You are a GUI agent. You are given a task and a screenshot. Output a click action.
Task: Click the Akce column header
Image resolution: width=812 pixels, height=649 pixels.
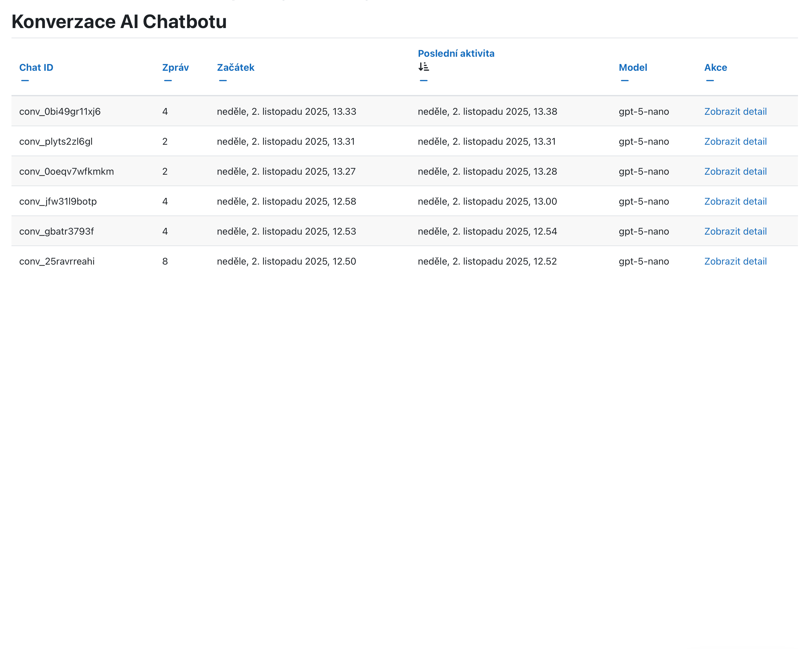tap(715, 68)
